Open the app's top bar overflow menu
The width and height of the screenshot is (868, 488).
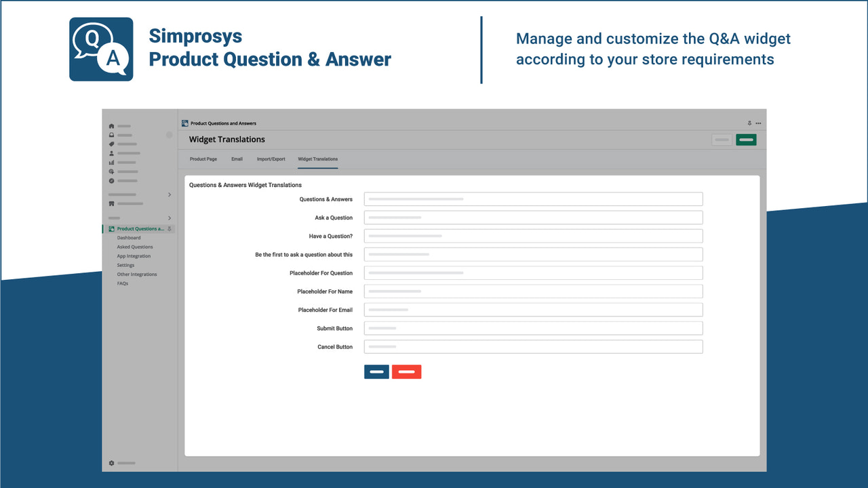pos(758,123)
